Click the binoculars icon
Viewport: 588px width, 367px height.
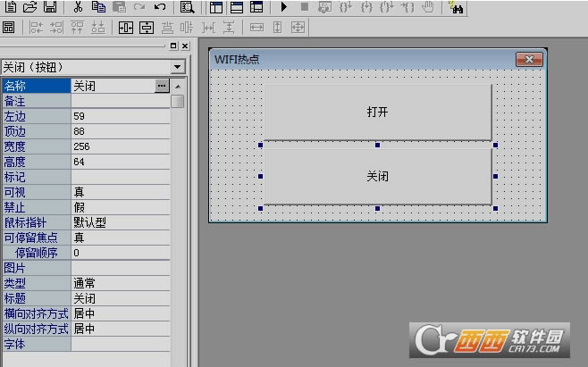coord(456,7)
